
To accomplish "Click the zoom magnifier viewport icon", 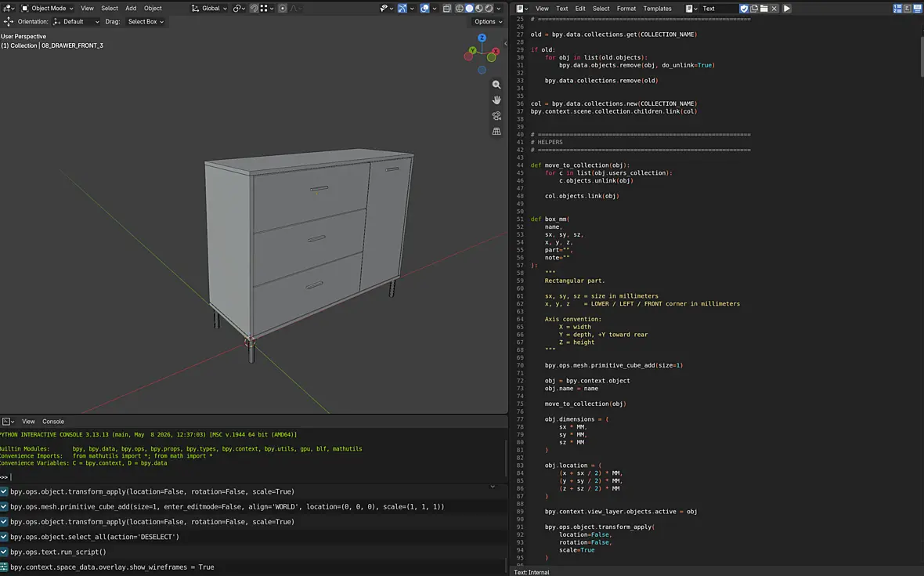I will click(x=496, y=85).
